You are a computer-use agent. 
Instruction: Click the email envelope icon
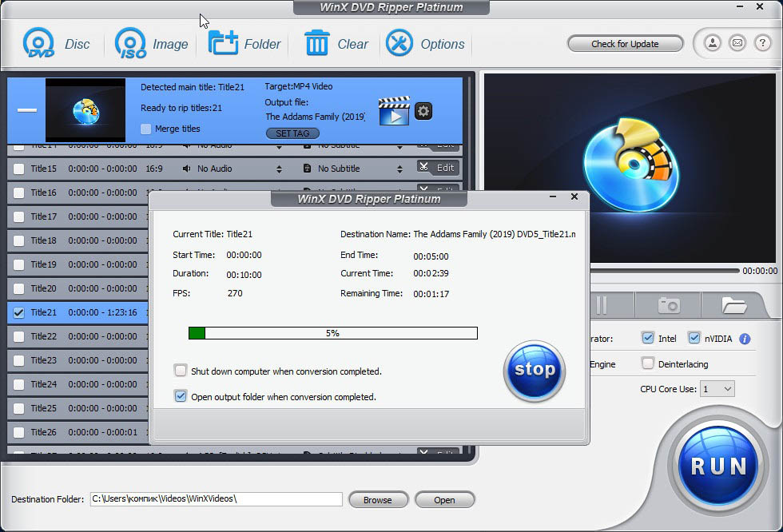(x=737, y=43)
